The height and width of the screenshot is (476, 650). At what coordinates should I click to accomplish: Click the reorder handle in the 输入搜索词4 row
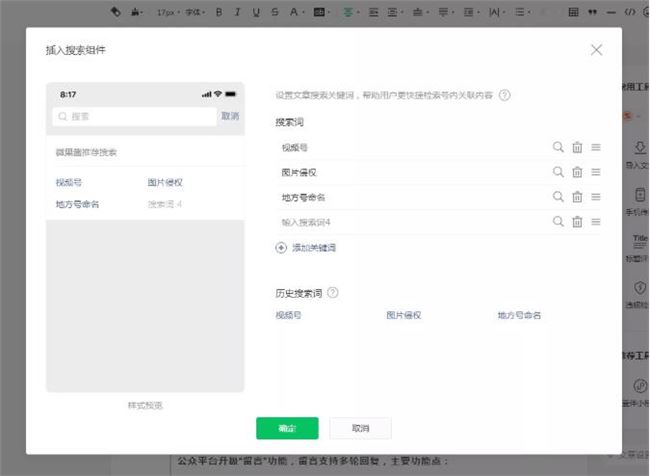(x=596, y=222)
